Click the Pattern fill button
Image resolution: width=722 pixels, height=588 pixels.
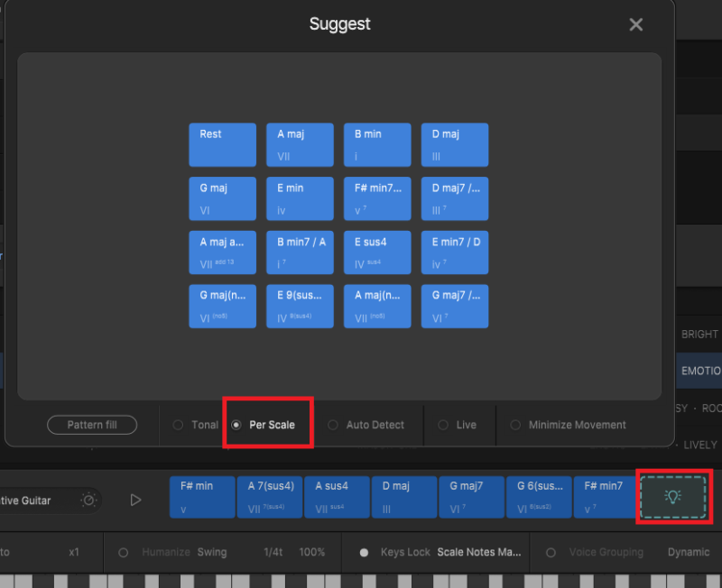pyautogui.click(x=91, y=425)
